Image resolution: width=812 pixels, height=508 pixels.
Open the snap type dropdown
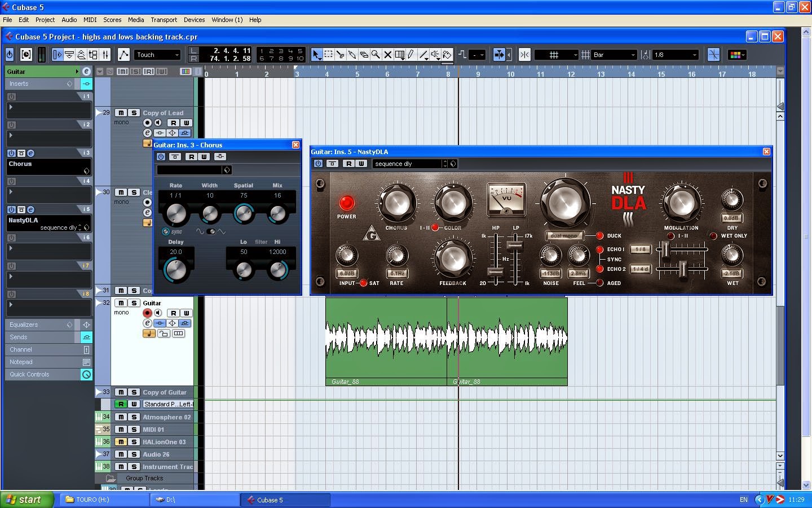pyautogui.click(x=556, y=55)
